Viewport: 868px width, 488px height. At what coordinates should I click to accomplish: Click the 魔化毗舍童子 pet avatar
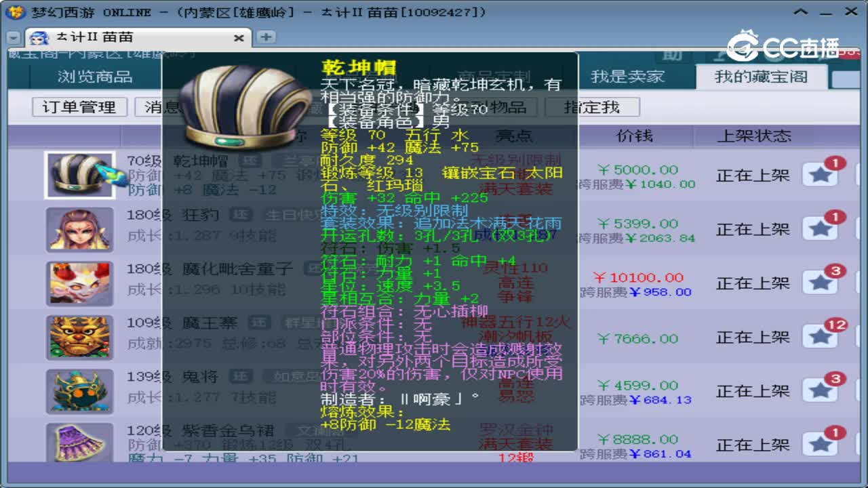pyautogui.click(x=79, y=283)
